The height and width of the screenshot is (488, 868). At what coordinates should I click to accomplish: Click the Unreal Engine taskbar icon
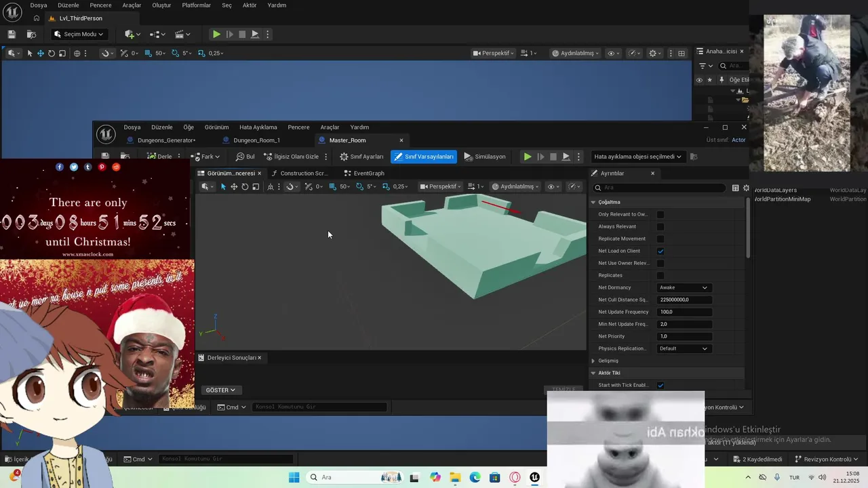(535, 477)
